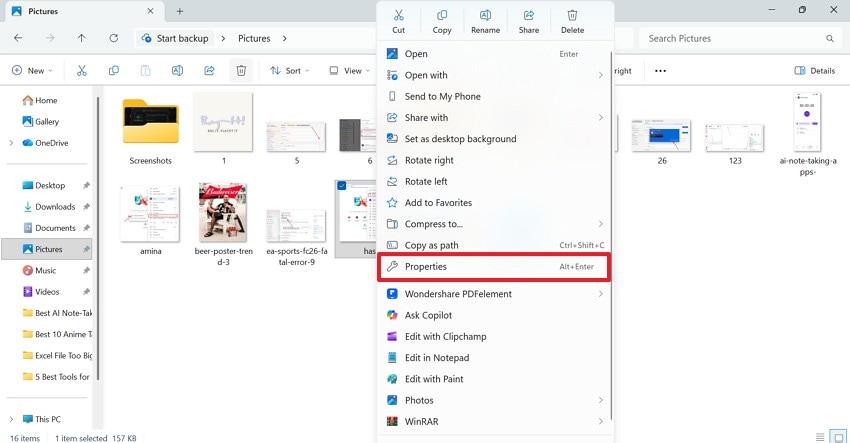Click the toolbar share icon
The height and width of the screenshot is (443, 850).
[x=209, y=70]
